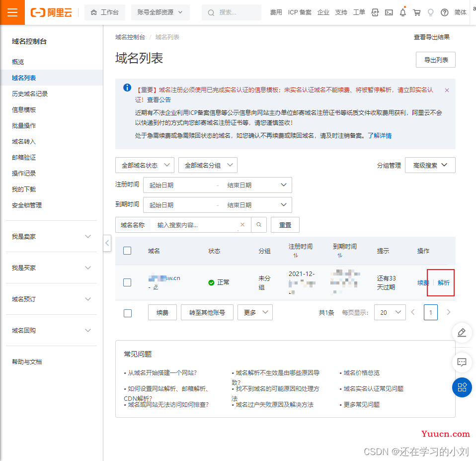Click the 解析 link for the domain
This screenshot has height=461, width=476.
coord(443,282)
